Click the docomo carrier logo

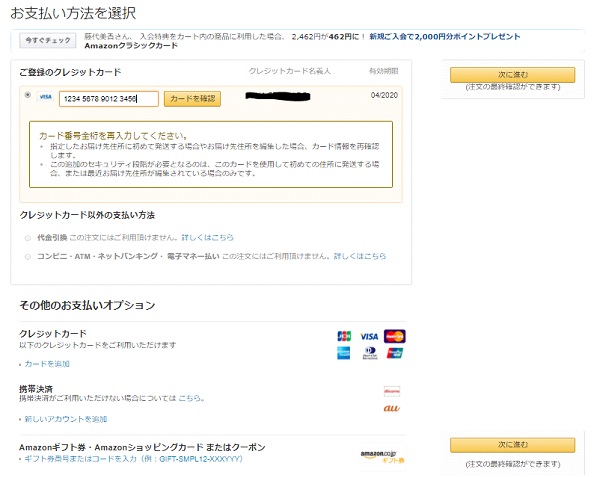(x=392, y=391)
